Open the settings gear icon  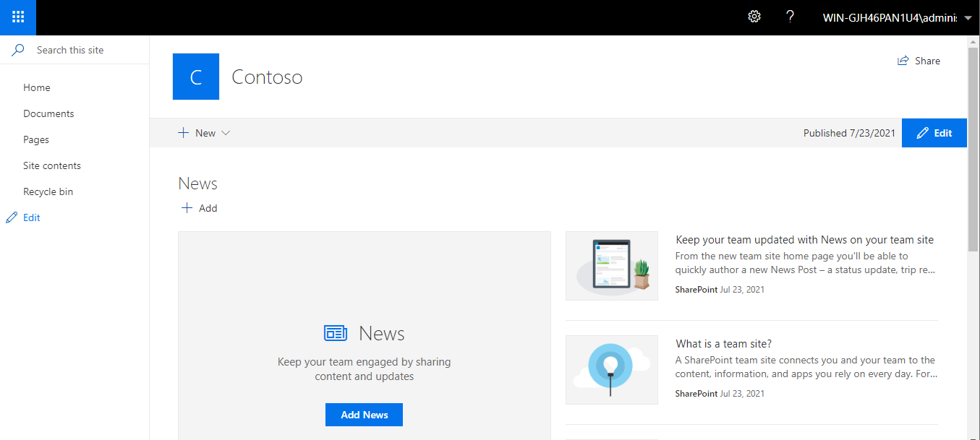pyautogui.click(x=754, y=17)
